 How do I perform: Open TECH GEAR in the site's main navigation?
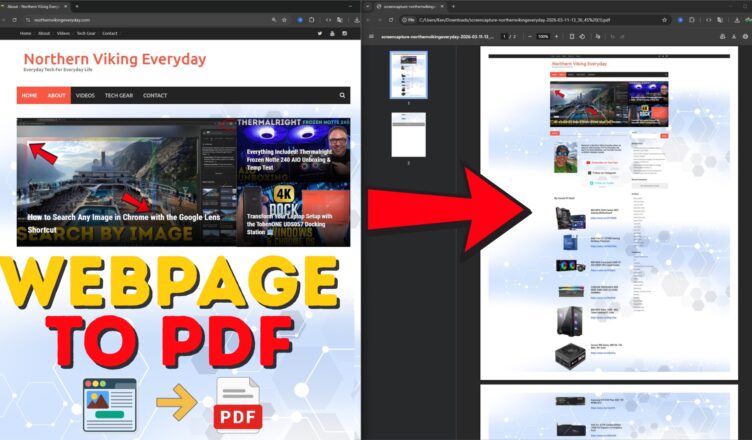coord(119,95)
